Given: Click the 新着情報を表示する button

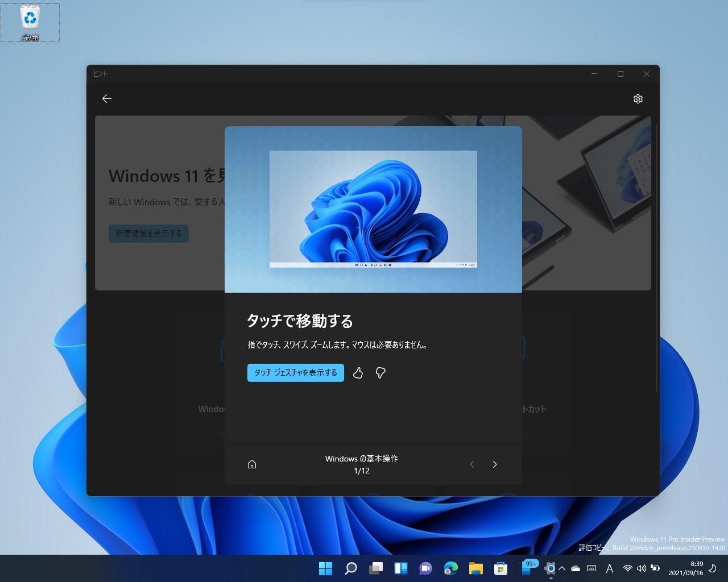Looking at the screenshot, I should click(148, 234).
